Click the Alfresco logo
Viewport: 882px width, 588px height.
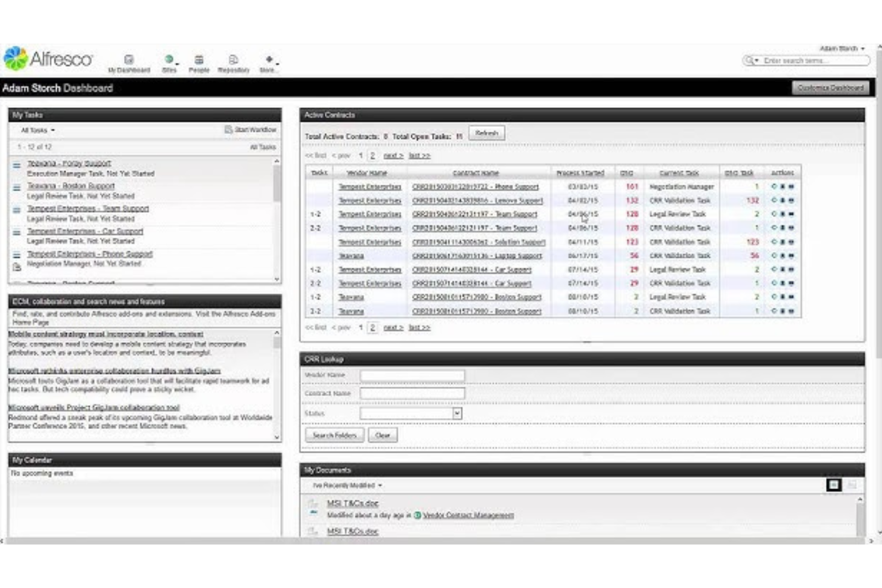(48, 59)
